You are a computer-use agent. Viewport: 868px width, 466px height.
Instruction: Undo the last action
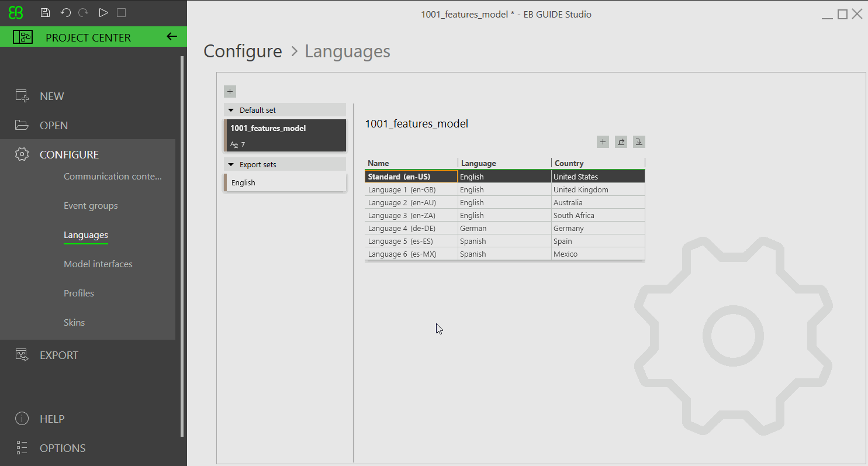pyautogui.click(x=65, y=13)
